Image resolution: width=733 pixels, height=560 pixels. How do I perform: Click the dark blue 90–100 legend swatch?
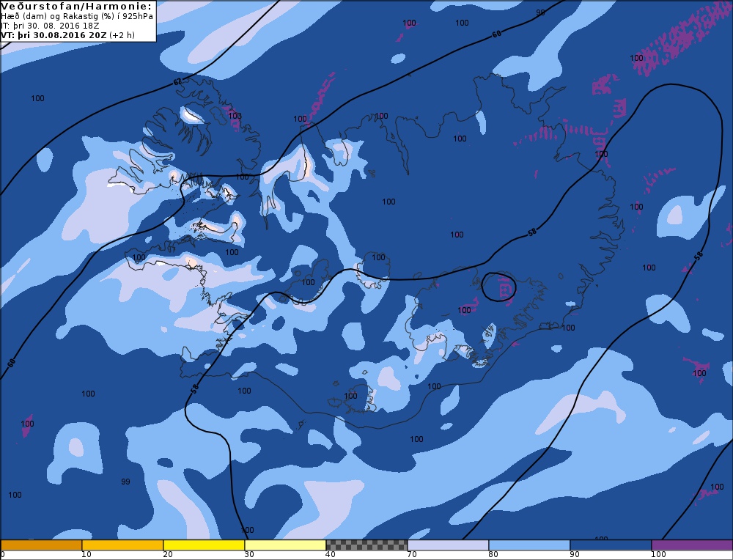[611, 545]
